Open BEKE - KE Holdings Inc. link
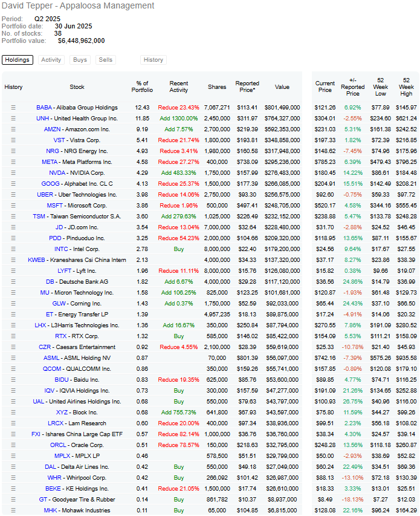The height and width of the screenshot is (516, 420). 77,488
